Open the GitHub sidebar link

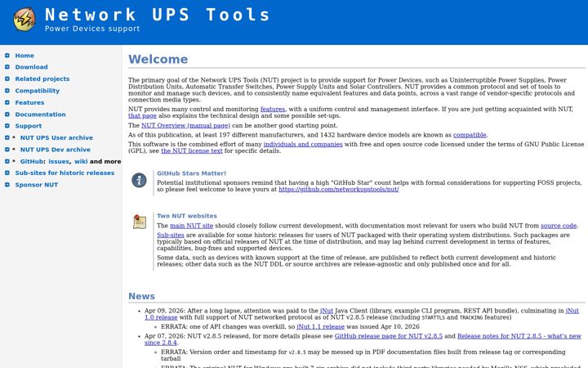click(32, 161)
